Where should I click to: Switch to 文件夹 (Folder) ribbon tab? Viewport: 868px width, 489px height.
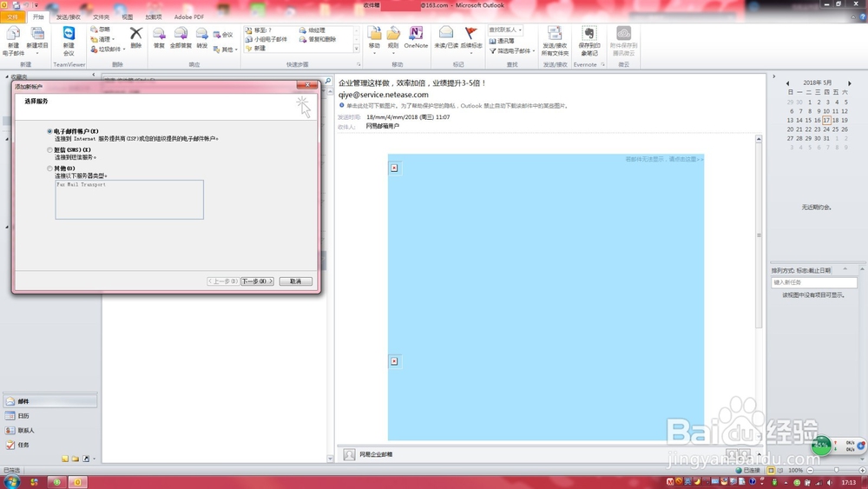click(x=101, y=17)
